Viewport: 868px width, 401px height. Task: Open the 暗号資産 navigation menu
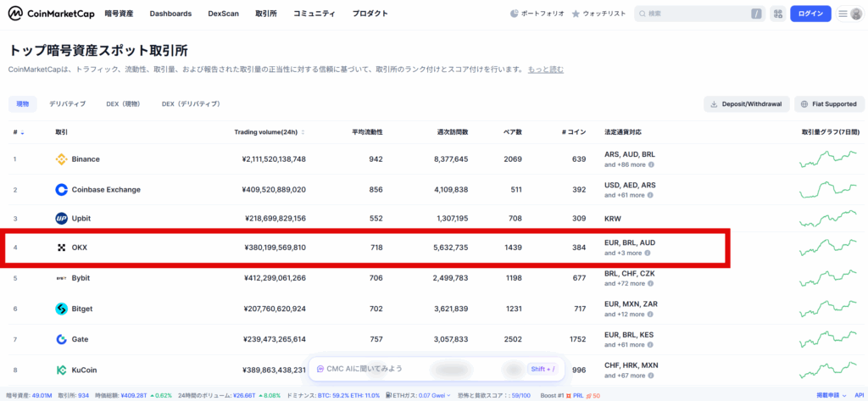(x=119, y=14)
